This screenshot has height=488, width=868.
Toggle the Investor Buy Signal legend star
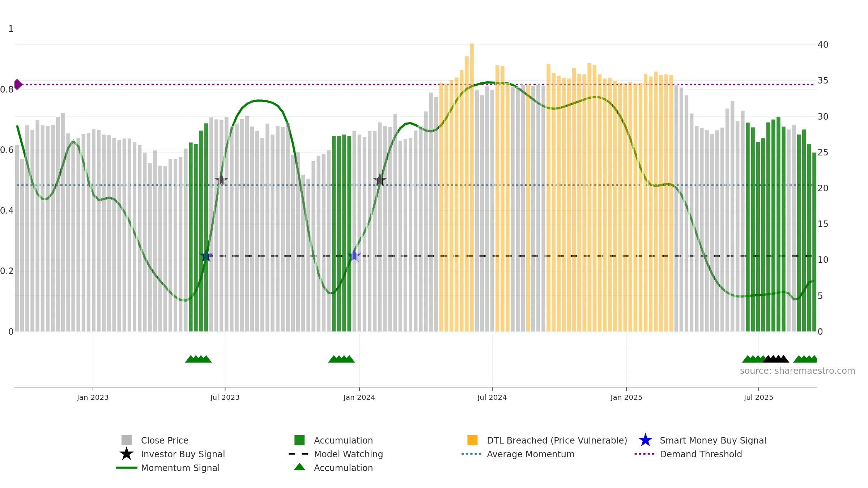[x=127, y=454]
